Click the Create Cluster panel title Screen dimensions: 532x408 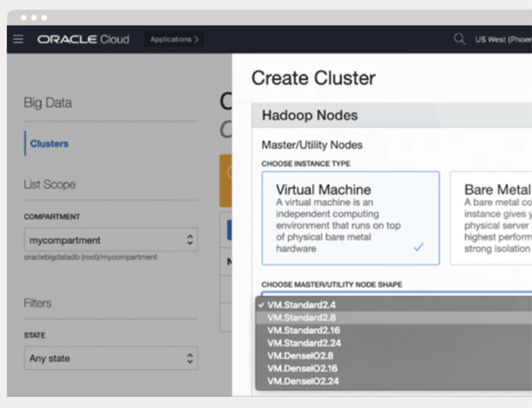[x=313, y=78]
